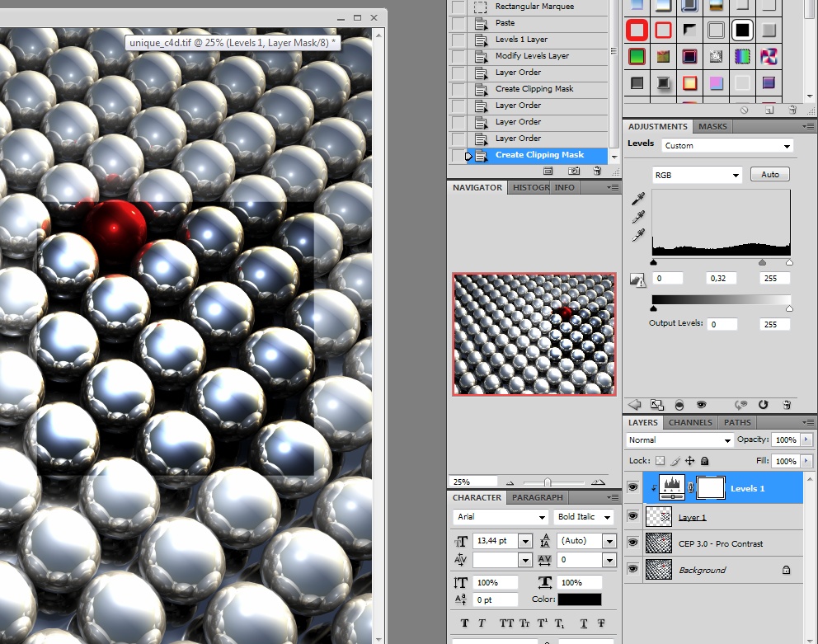Click the Faux Bold style icon
Image resolution: width=818 pixels, height=644 pixels.
[x=464, y=623]
